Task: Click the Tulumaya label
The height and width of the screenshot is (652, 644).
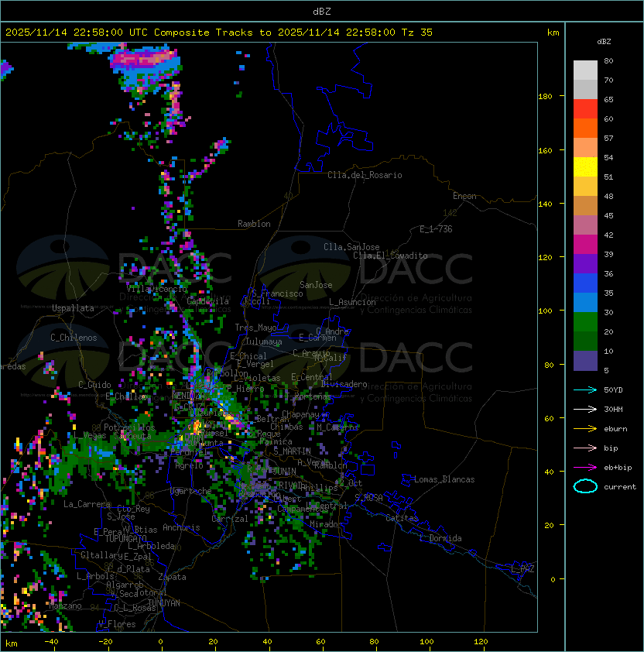Action: coord(264,341)
